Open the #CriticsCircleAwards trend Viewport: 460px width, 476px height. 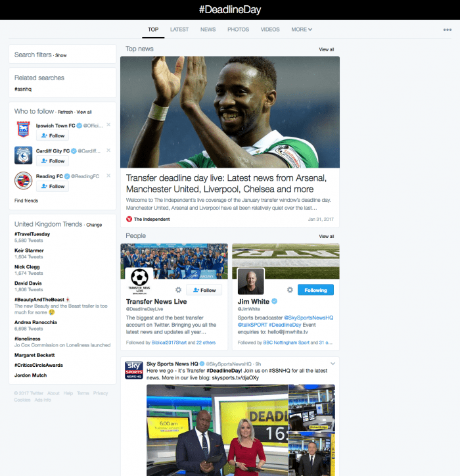(39, 365)
